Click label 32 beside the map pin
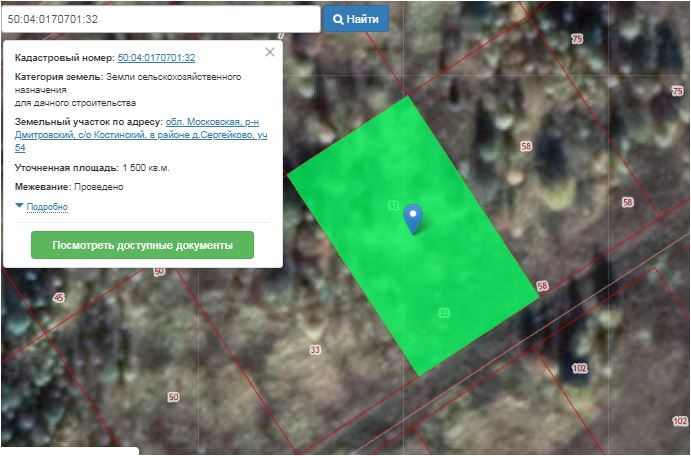Image resolution: width=691 pixels, height=456 pixels. (x=393, y=205)
